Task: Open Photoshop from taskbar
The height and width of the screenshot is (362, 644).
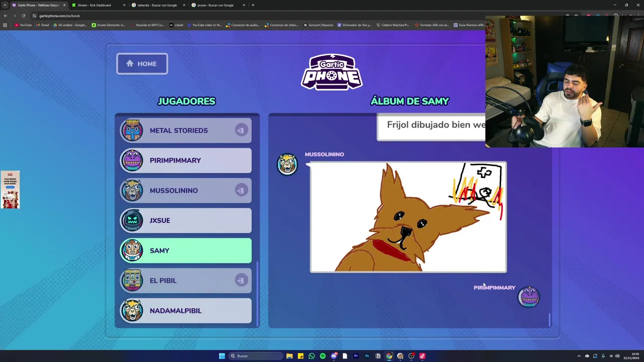Action: [367, 356]
